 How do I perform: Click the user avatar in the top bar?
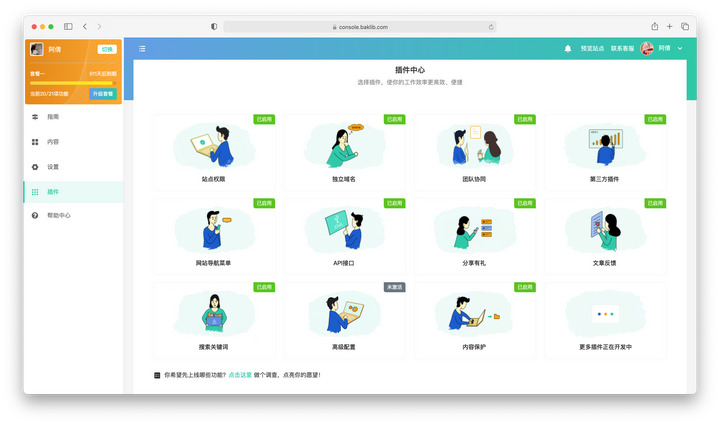[x=647, y=48]
